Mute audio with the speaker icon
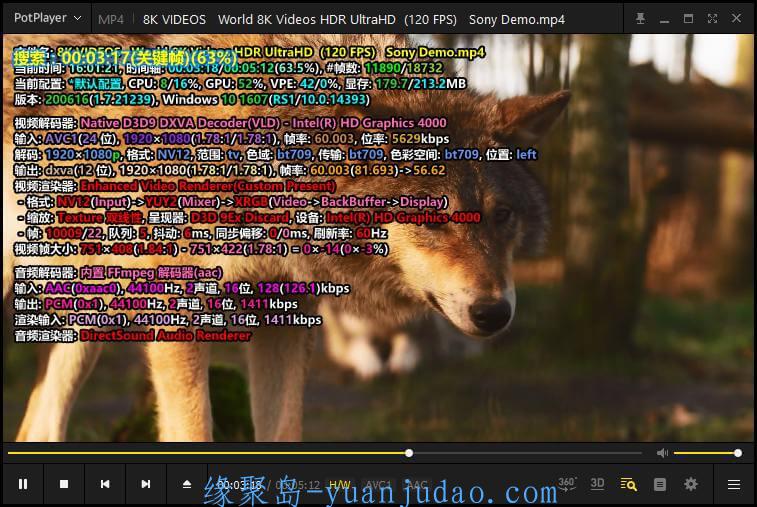This screenshot has height=507, width=757. (x=662, y=453)
